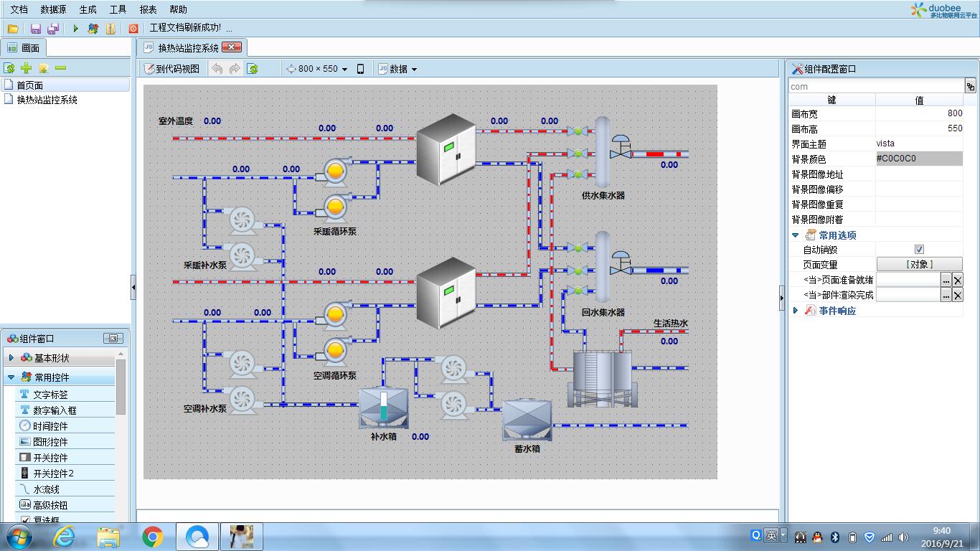
Task: Click the 到代码视图 button
Action: click(172, 69)
